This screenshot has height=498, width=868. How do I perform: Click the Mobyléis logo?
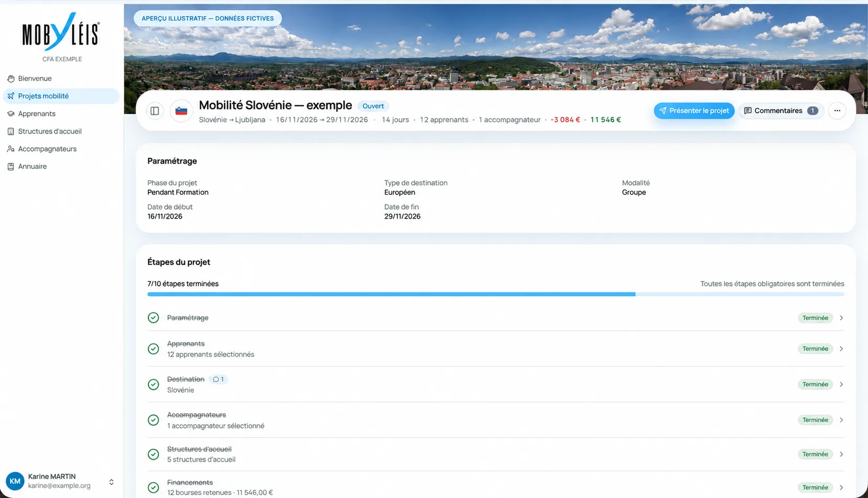point(61,31)
